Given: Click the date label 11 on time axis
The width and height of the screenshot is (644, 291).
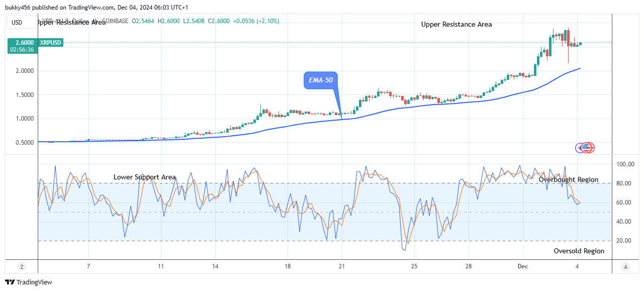Looking at the screenshot, I should click(161, 266).
